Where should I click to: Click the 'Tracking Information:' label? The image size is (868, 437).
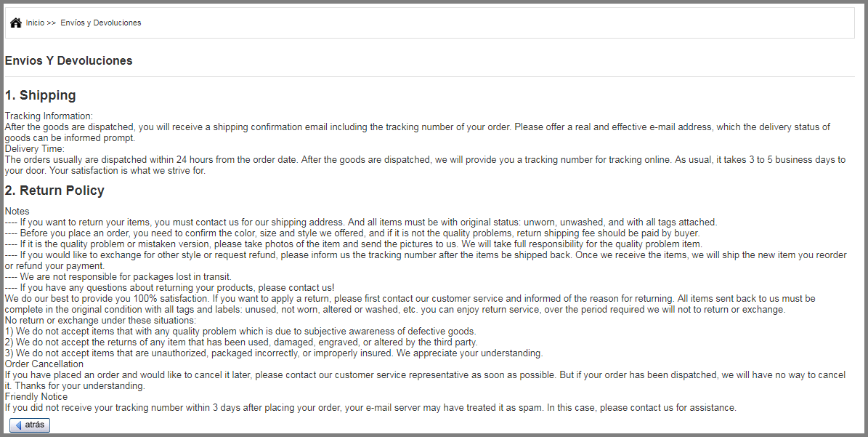[x=49, y=116]
